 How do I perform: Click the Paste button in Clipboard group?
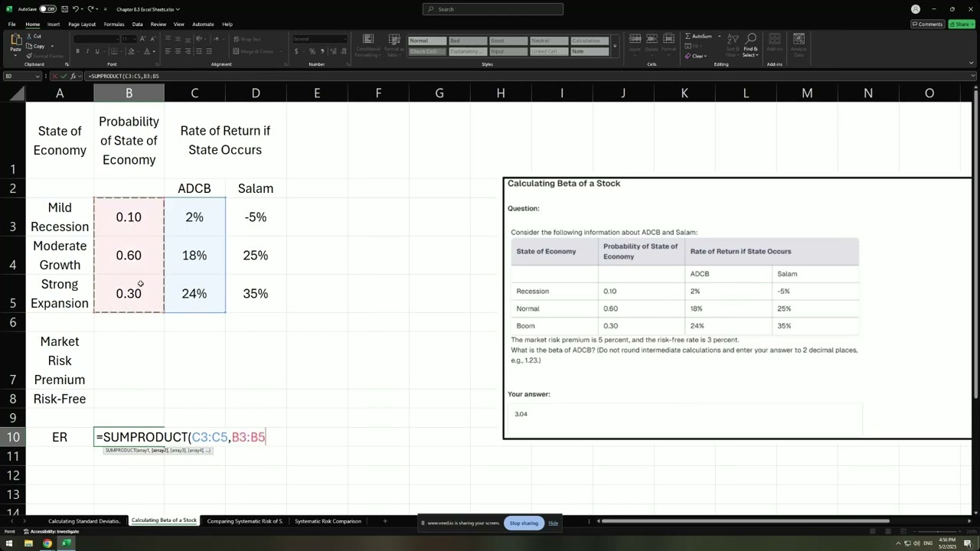coord(15,44)
